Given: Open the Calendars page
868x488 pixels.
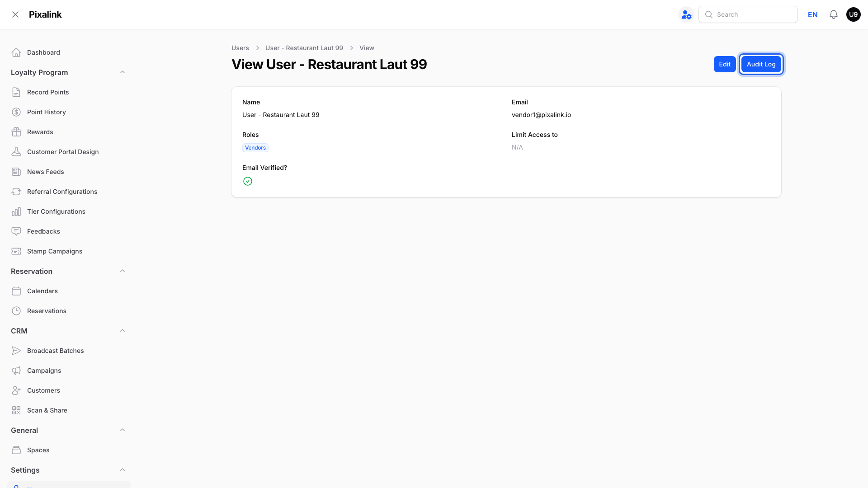Looking at the screenshot, I should pos(69,291).
